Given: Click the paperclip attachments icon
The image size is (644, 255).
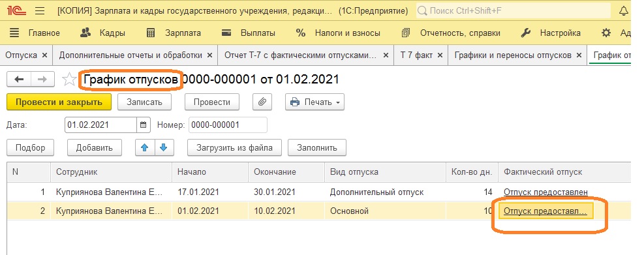Looking at the screenshot, I should pyautogui.click(x=262, y=102).
